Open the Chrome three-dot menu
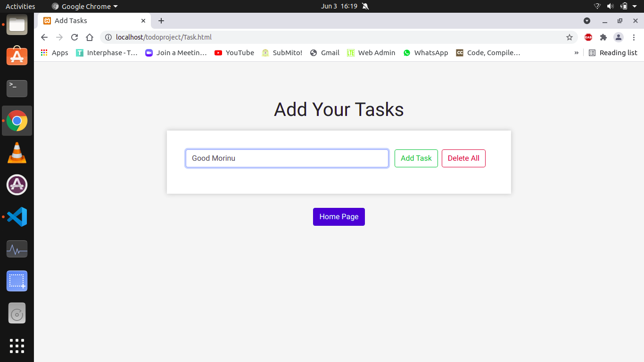This screenshot has height=362, width=644. tap(635, 37)
